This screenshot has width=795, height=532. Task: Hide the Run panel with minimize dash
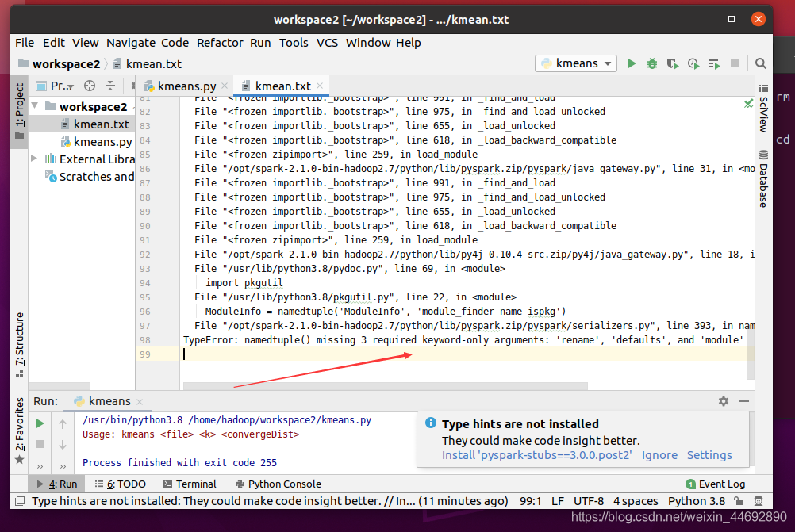coord(744,401)
